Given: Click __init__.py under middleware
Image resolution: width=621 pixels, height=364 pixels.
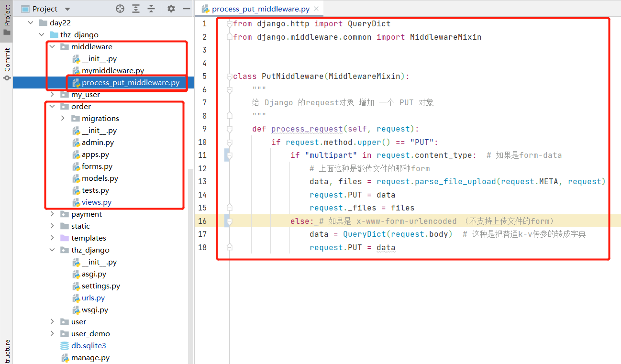Looking at the screenshot, I should coord(99,58).
